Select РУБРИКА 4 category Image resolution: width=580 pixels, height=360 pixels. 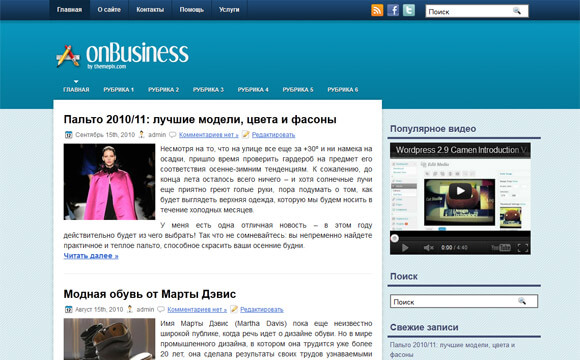pos(253,90)
